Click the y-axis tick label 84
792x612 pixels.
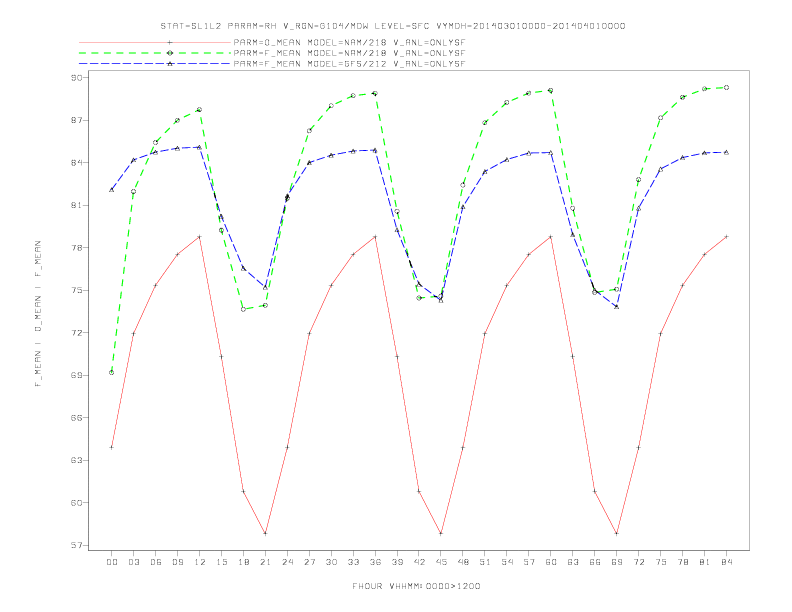coord(76,163)
